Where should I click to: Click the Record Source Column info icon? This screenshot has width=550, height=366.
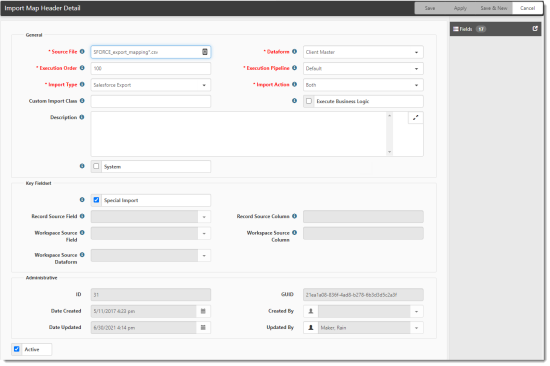295,216
